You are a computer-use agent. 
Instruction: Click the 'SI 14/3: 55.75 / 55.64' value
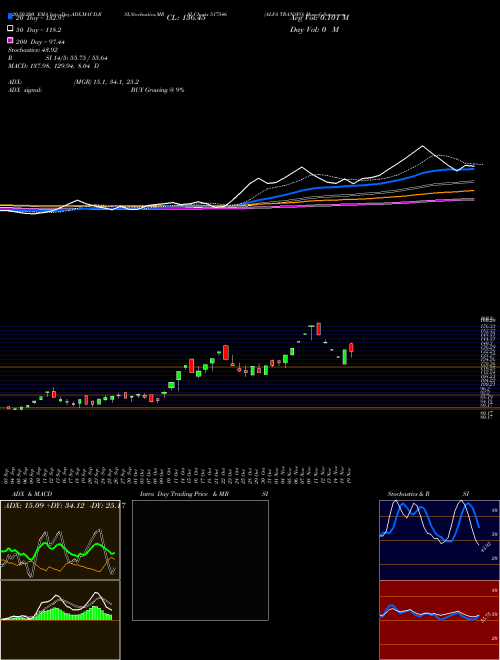78,58
